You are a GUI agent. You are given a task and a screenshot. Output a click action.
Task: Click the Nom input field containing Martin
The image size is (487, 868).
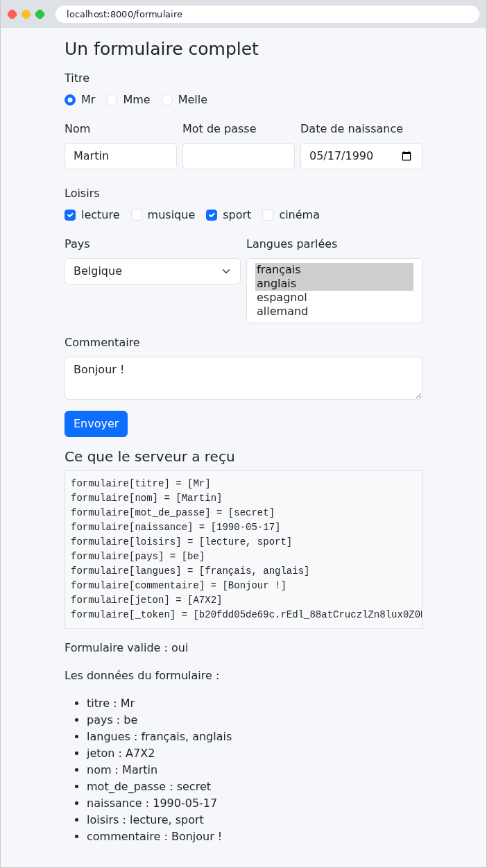point(121,156)
